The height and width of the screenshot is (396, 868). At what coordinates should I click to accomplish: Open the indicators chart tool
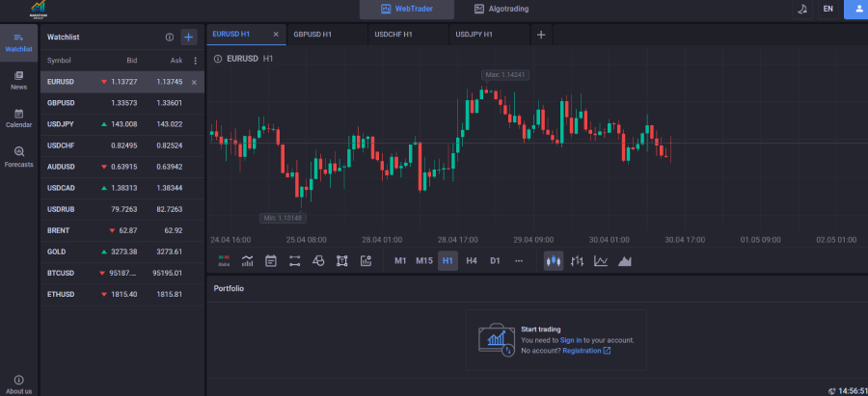tap(248, 260)
